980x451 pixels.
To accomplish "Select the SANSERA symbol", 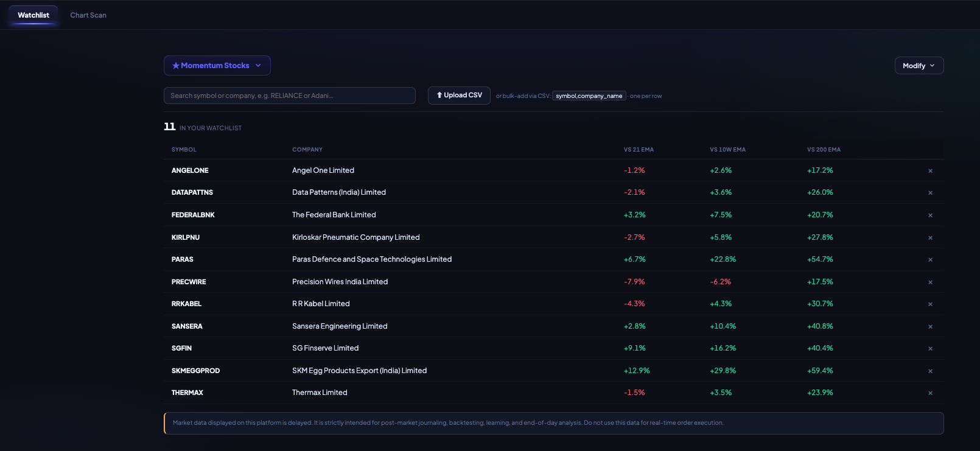I will coord(187,326).
